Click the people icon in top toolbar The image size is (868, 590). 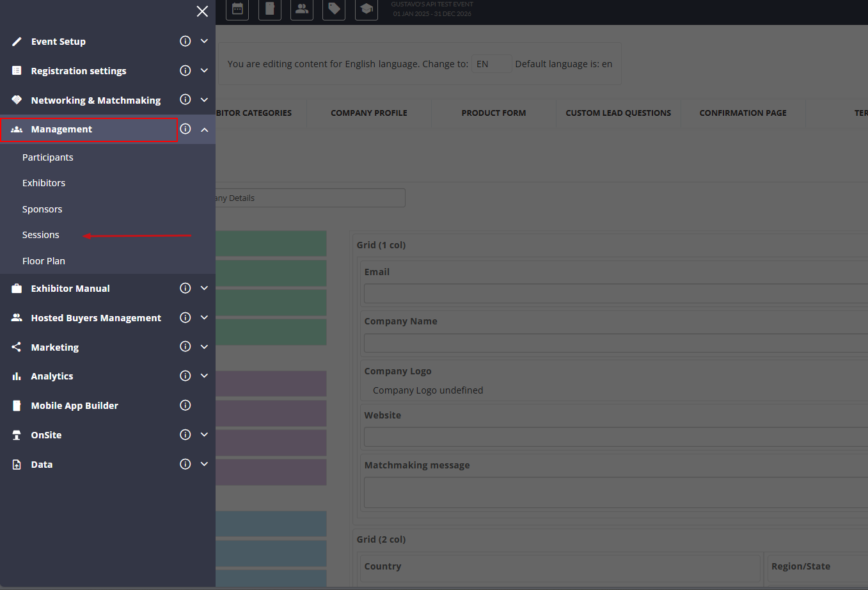302,10
